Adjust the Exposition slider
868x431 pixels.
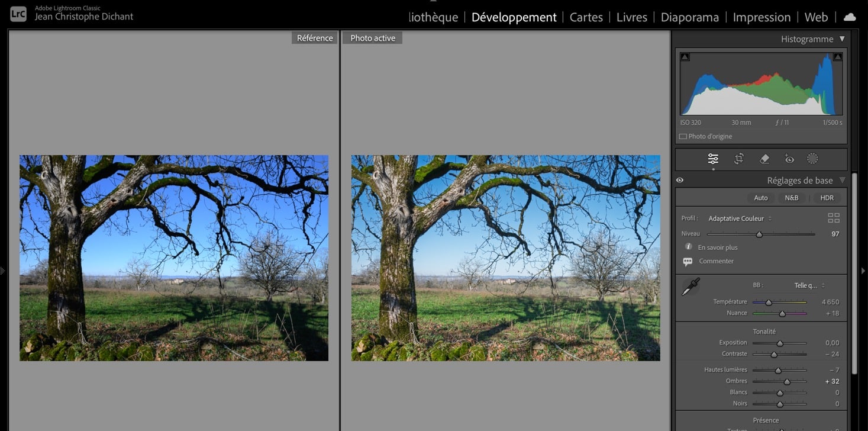click(779, 343)
